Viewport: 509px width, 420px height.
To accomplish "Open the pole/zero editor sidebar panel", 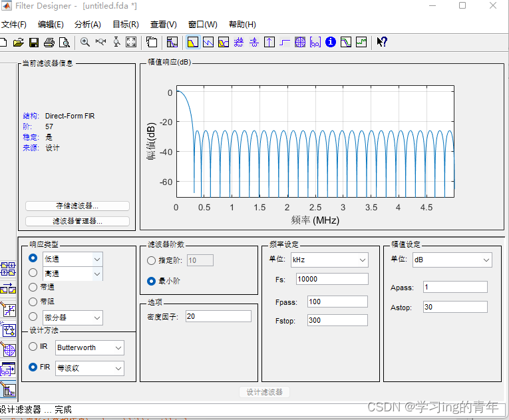I will point(8,350).
